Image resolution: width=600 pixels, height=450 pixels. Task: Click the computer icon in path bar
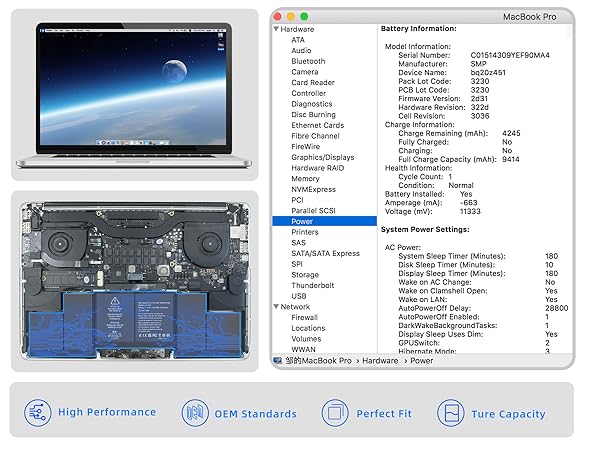(278, 360)
